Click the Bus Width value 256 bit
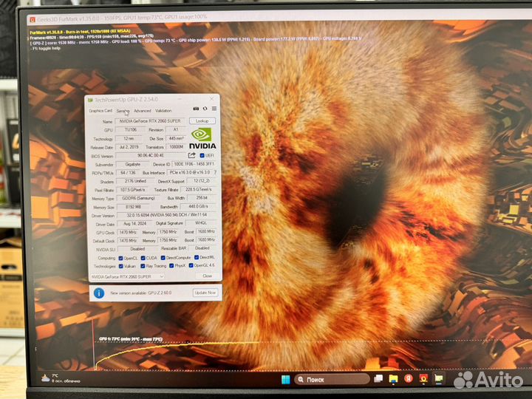532x399 pixels. [x=202, y=197]
